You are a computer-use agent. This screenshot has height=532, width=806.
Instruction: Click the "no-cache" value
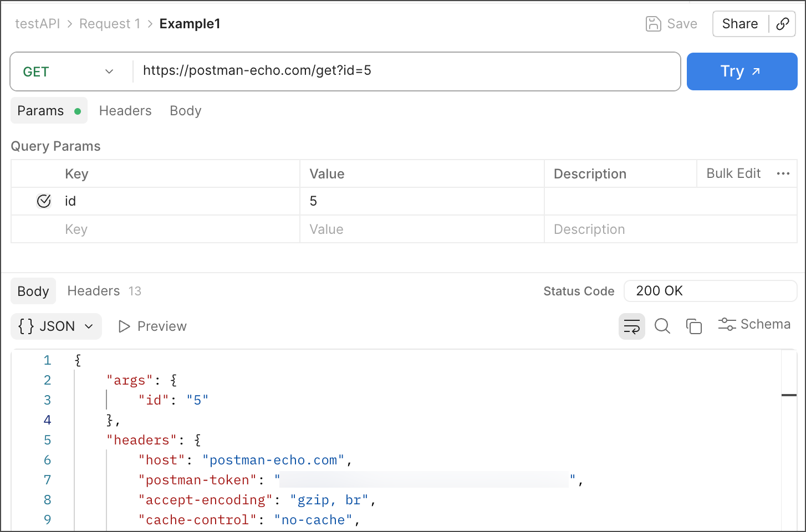[313, 520]
